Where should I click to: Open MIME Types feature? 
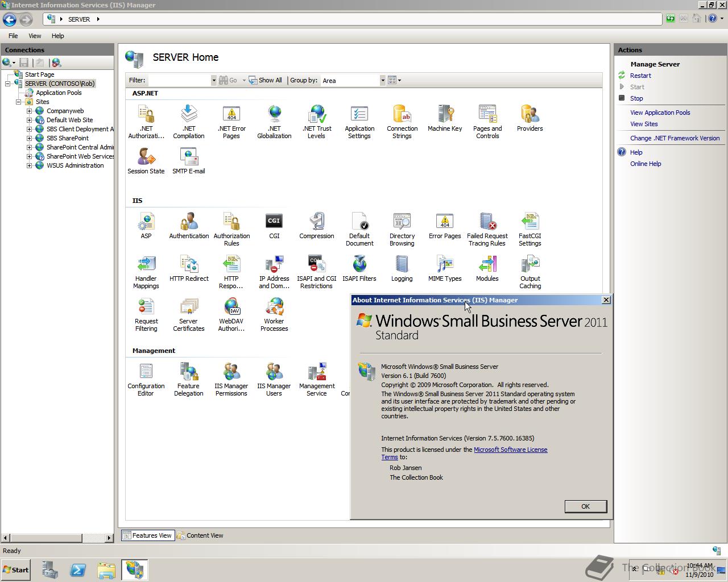tap(445, 268)
